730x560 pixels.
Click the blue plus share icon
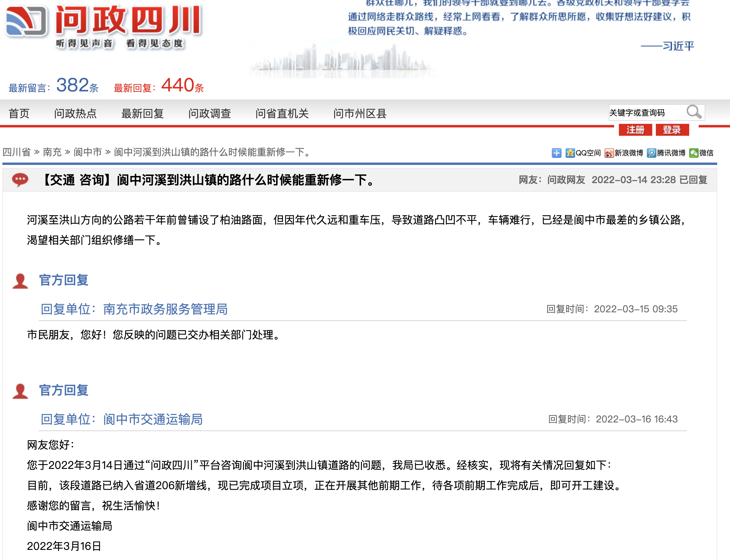(x=556, y=153)
